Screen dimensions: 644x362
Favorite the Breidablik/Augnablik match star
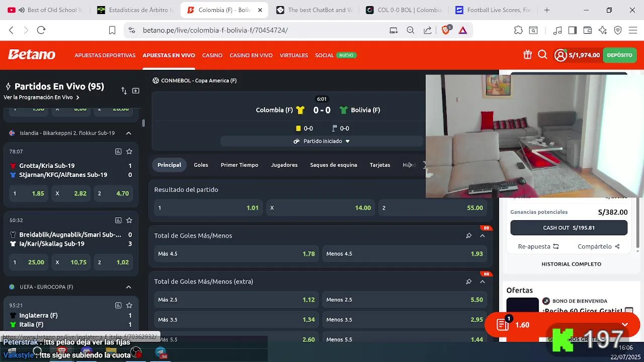129,220
